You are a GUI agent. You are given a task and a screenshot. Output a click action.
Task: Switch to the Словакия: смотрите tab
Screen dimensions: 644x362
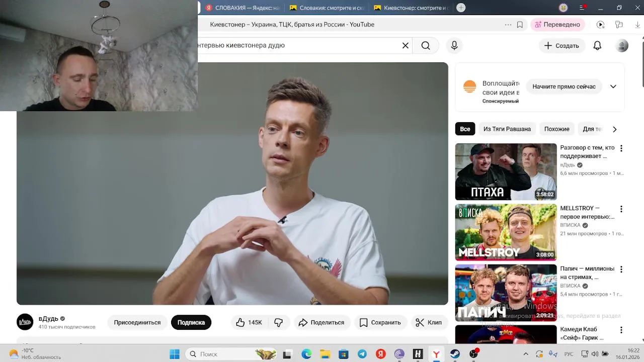point(327,8)
